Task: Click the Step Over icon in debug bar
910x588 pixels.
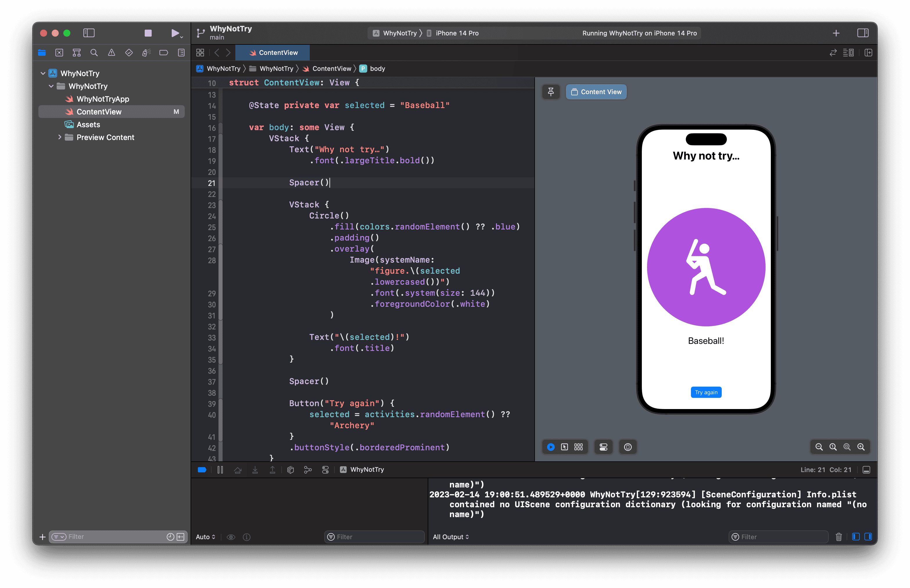Action: coord(238,470)
